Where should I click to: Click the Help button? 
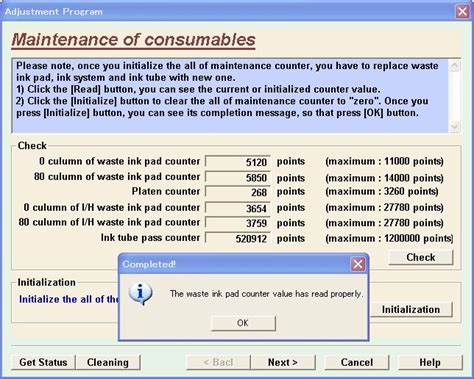click(x=430, y=362)
